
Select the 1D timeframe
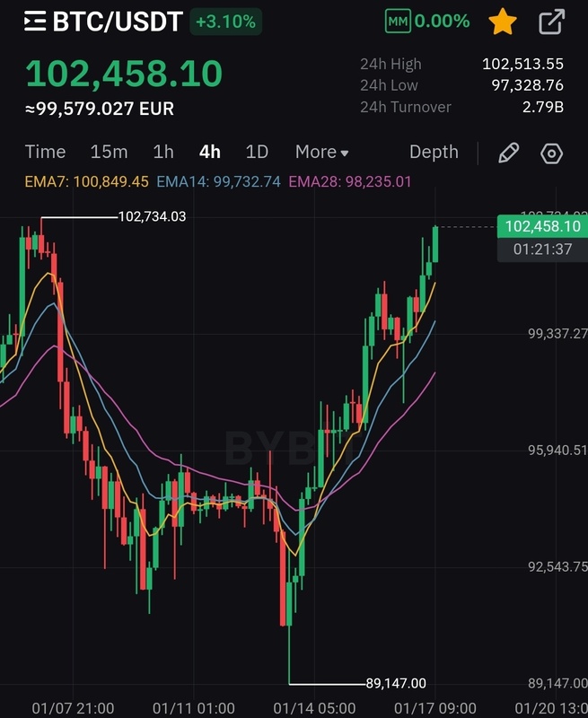(x=257, y=153)
